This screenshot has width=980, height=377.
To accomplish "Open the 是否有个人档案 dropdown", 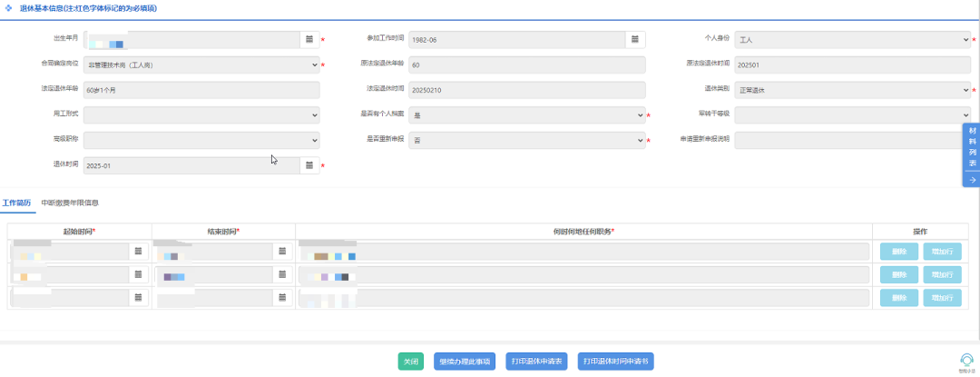I will (x=526, y=115).
